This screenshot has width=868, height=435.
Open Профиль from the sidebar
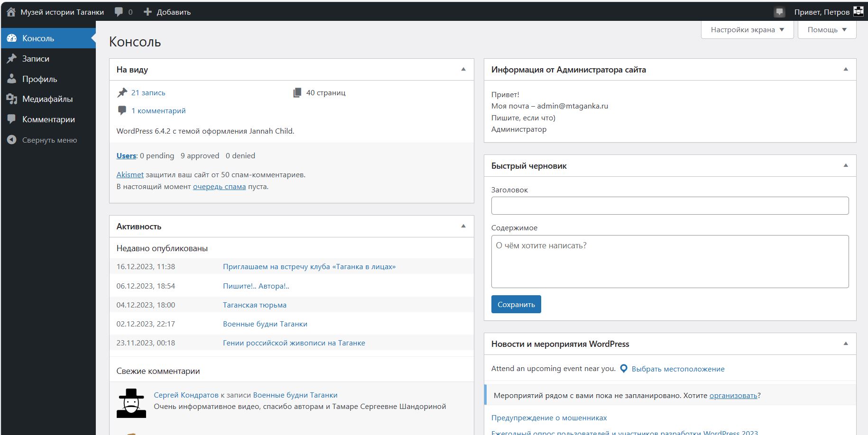pos(48,79)
